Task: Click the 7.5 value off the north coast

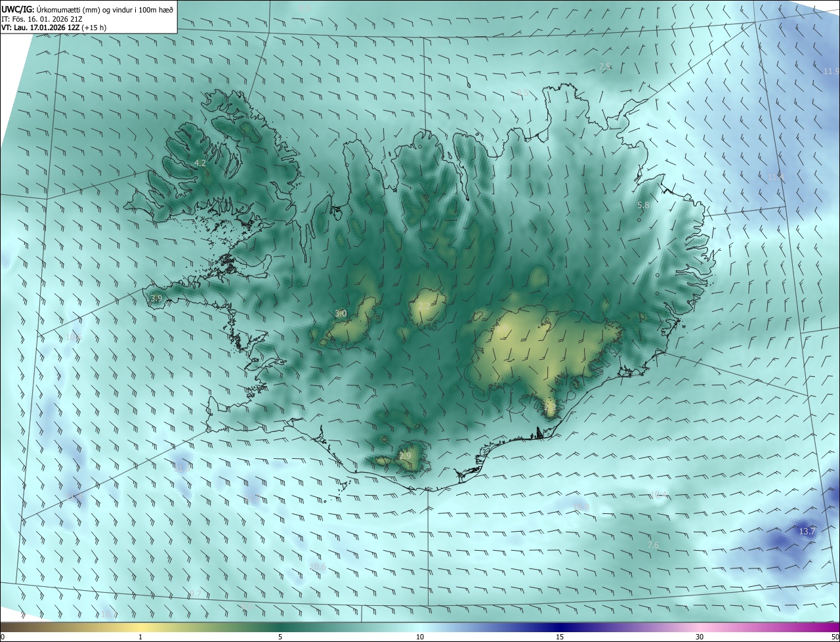Action: tap(605, 67)
